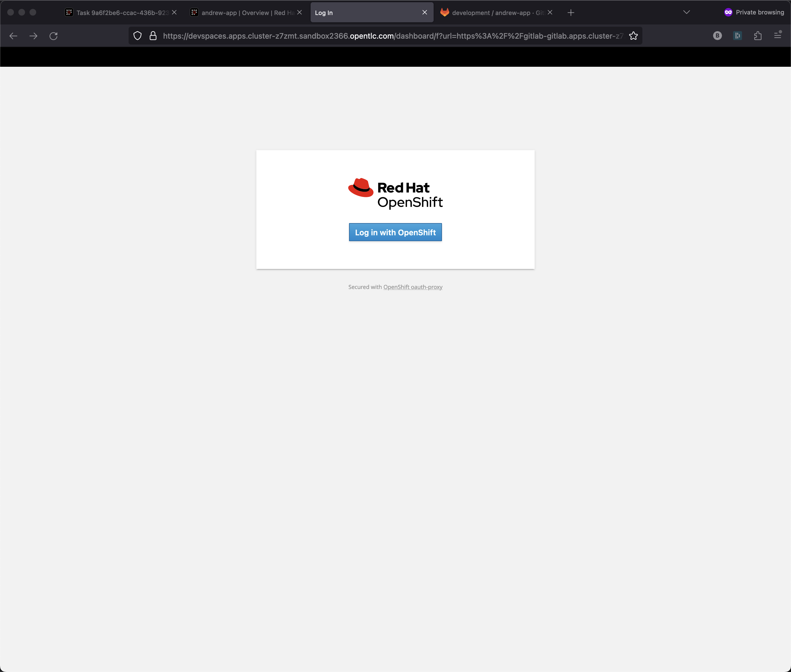This screenshot has height=672, width=791.
Task: Click the forward navigation arrow
Action: tap(34, 36)
